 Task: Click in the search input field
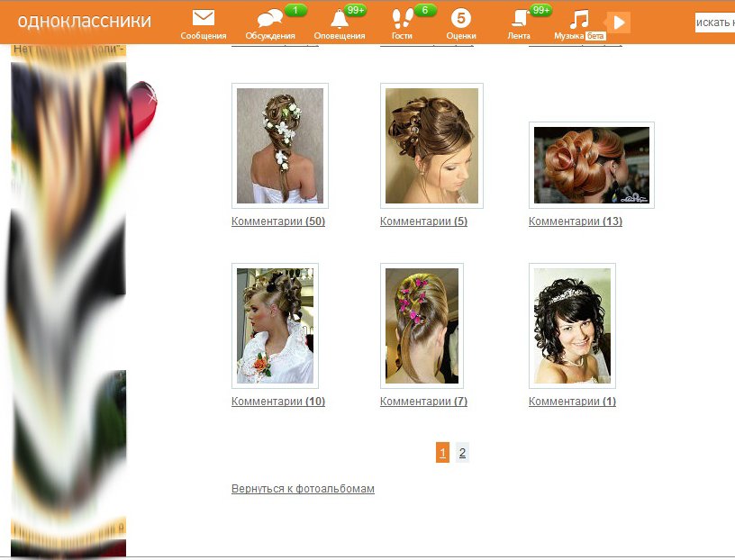point(715,23)
